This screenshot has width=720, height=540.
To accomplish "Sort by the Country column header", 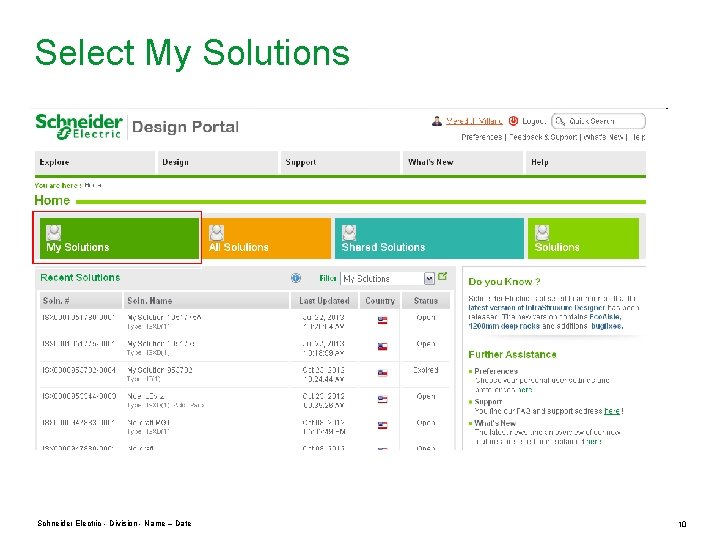I will click(x=380, y=301).
